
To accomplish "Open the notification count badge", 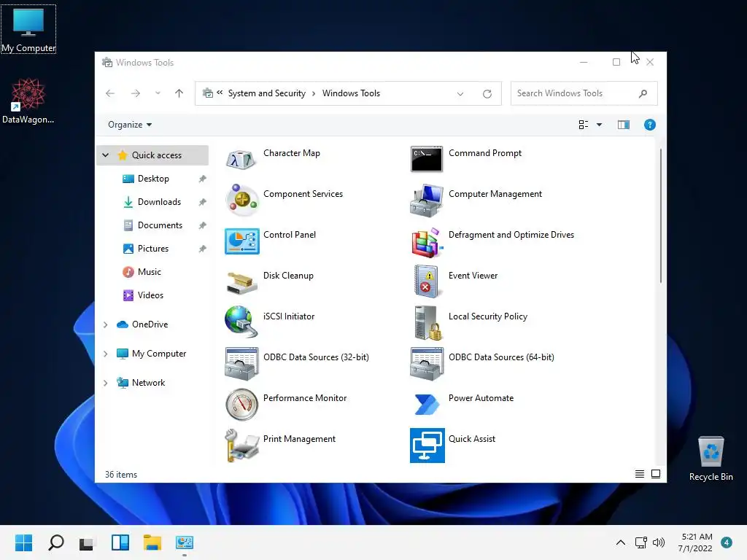I will (727, 542).
